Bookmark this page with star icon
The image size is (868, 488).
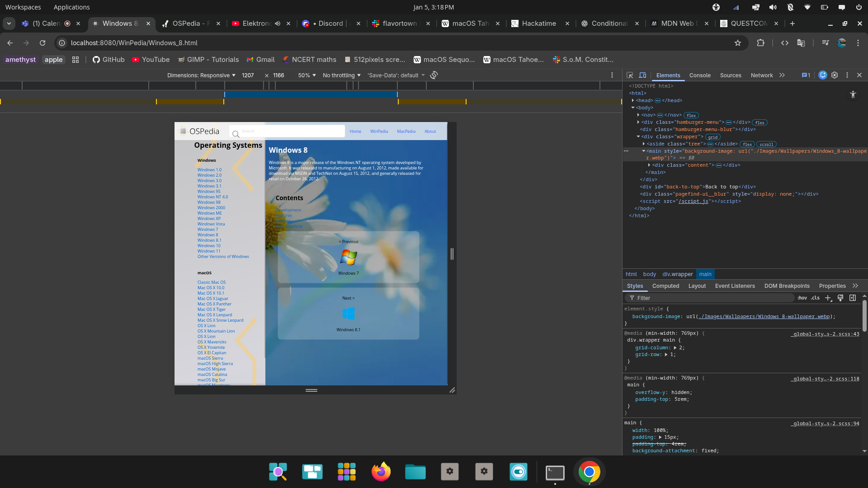click(738, 43)
